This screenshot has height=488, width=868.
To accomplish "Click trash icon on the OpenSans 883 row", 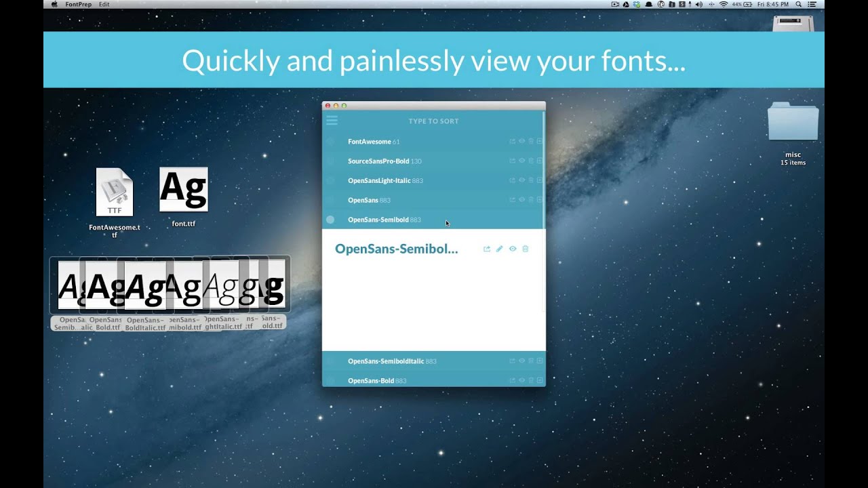I will tap(531, 200).
